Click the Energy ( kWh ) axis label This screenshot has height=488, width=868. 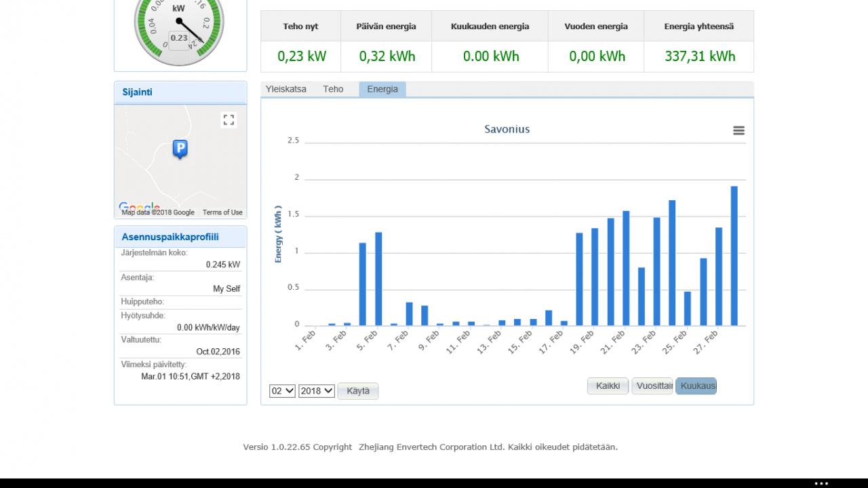pos(279,234)
